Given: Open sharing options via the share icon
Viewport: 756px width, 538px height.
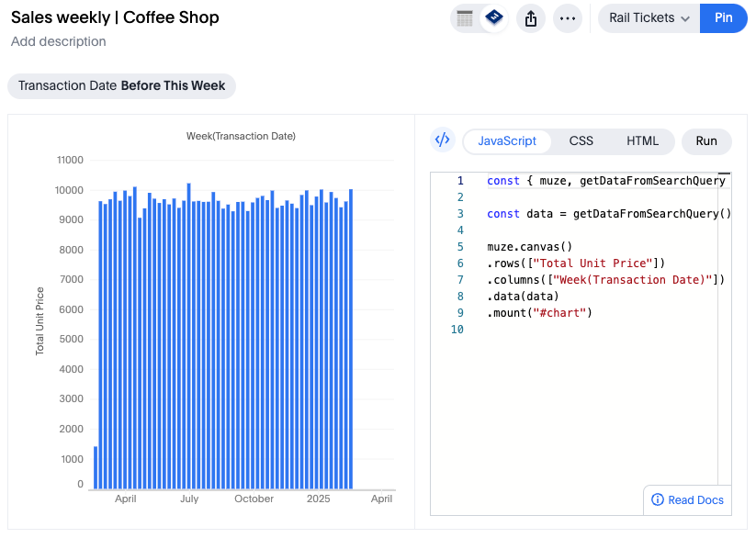Looking at the screenshot, I should tap(531, 18).
